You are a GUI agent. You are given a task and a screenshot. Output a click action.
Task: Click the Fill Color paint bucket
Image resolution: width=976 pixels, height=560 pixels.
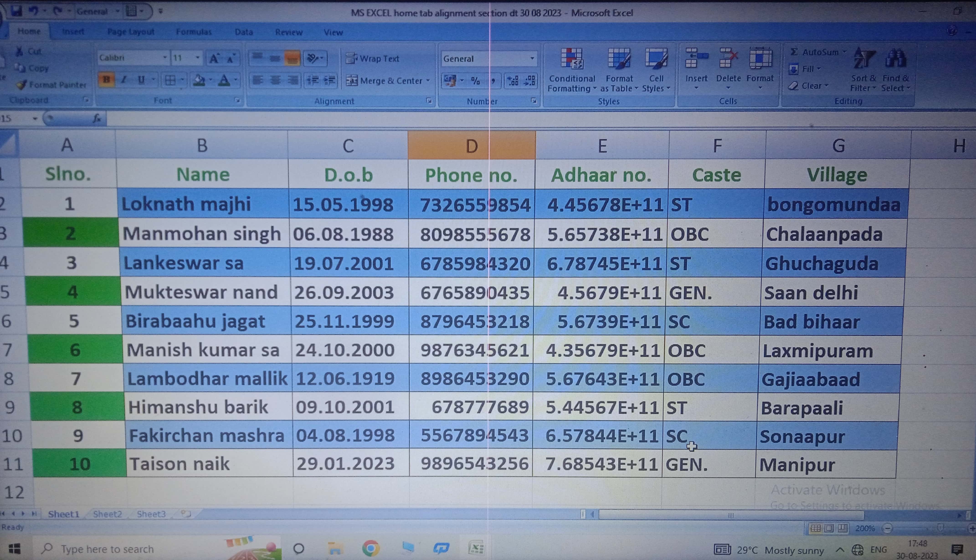[x=199, y=80]
